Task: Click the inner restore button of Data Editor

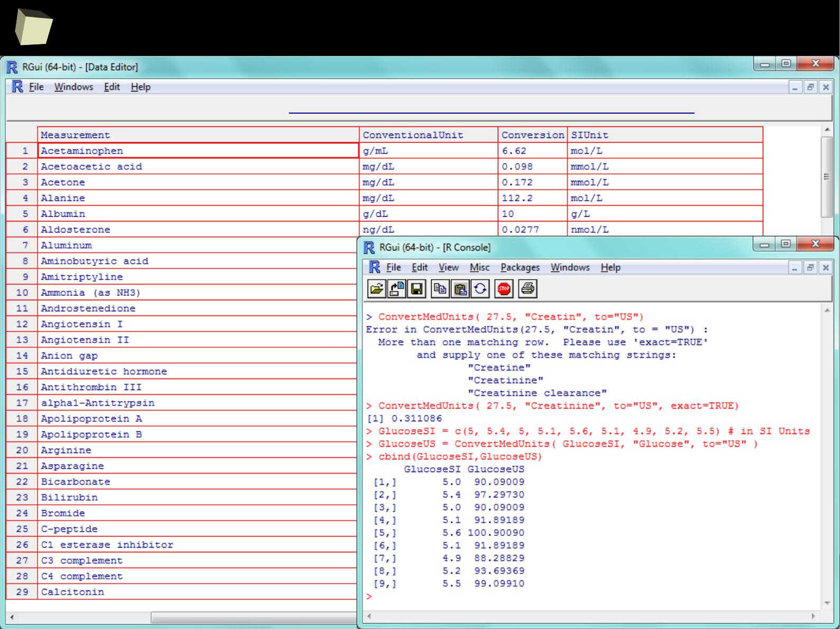Action: 810,87
